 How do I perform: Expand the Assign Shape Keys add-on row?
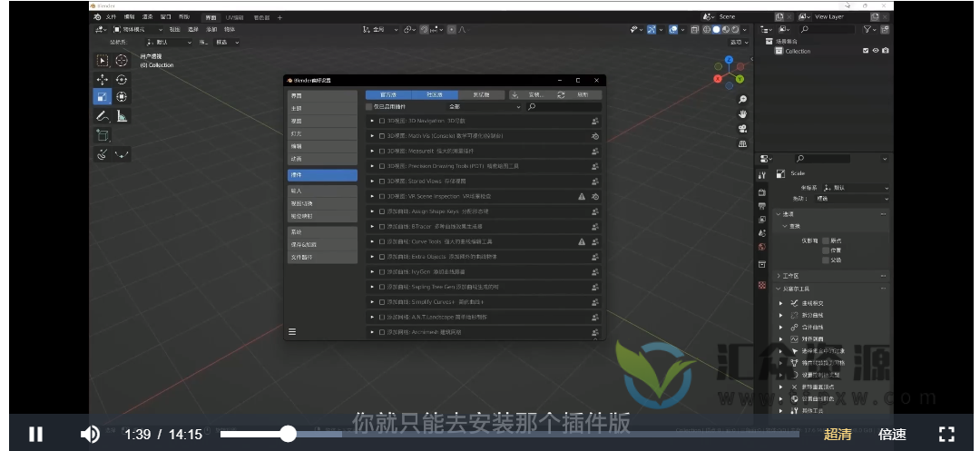pos(373,211)
